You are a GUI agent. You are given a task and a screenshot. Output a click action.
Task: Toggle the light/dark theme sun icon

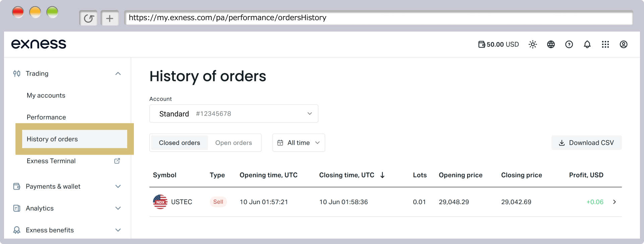pos(533,44)
